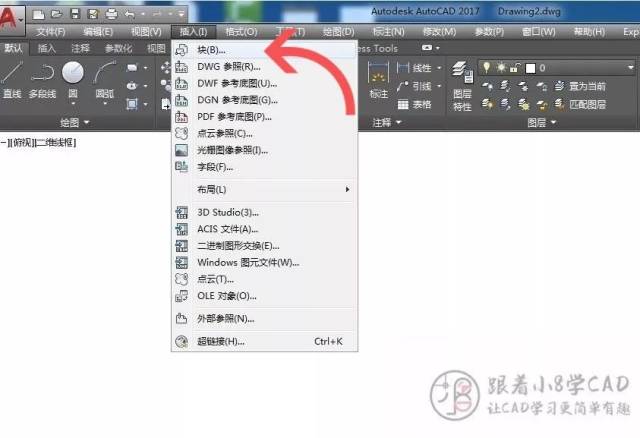The width and height of the screenshot is (640, 438).
Task: Switch to 注释 ribbon tab
Action: [80, 49]
